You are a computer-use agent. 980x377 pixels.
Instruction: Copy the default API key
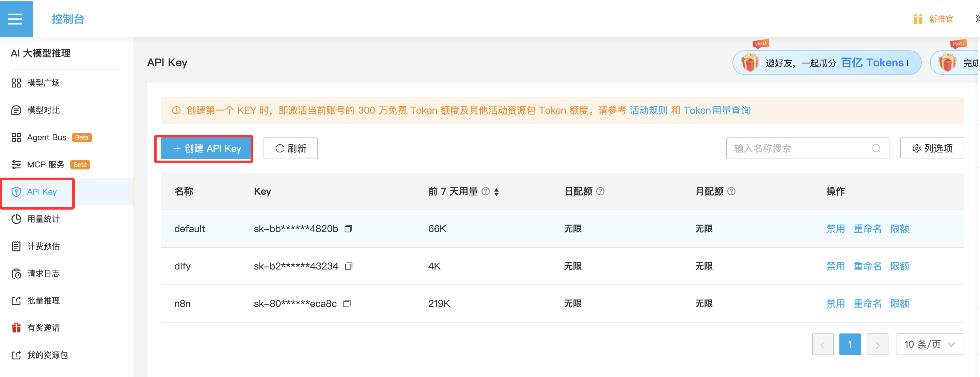tap(348, 229)
